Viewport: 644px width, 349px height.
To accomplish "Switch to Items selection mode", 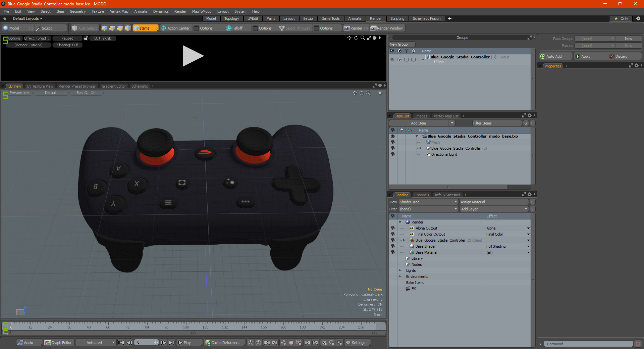I will [x=145, y=28].
